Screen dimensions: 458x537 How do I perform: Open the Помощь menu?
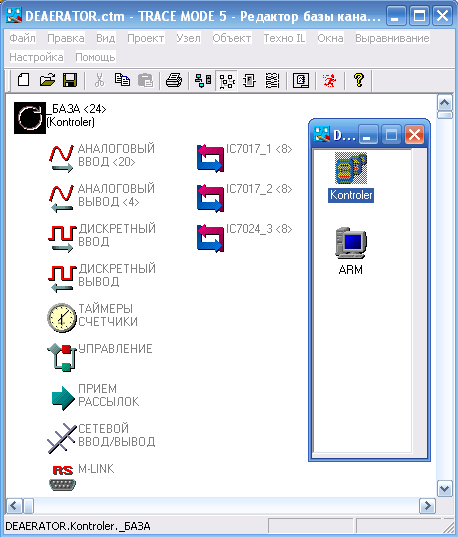point(95,57)
